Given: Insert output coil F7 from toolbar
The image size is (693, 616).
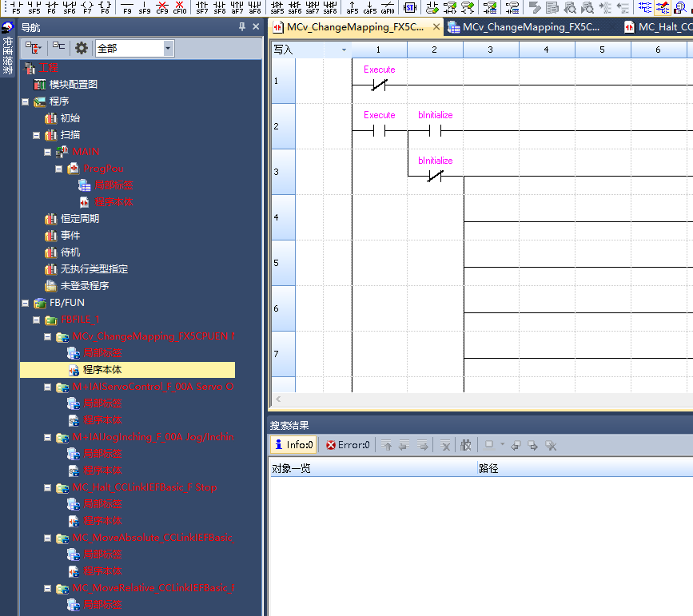Looking at the screenshot, I should pos(86,7).
